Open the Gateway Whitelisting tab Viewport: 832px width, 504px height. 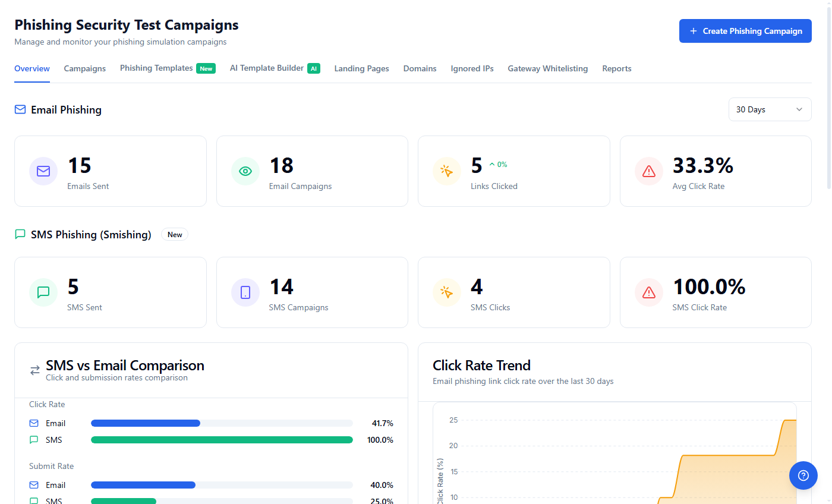(x=547, y=68)
